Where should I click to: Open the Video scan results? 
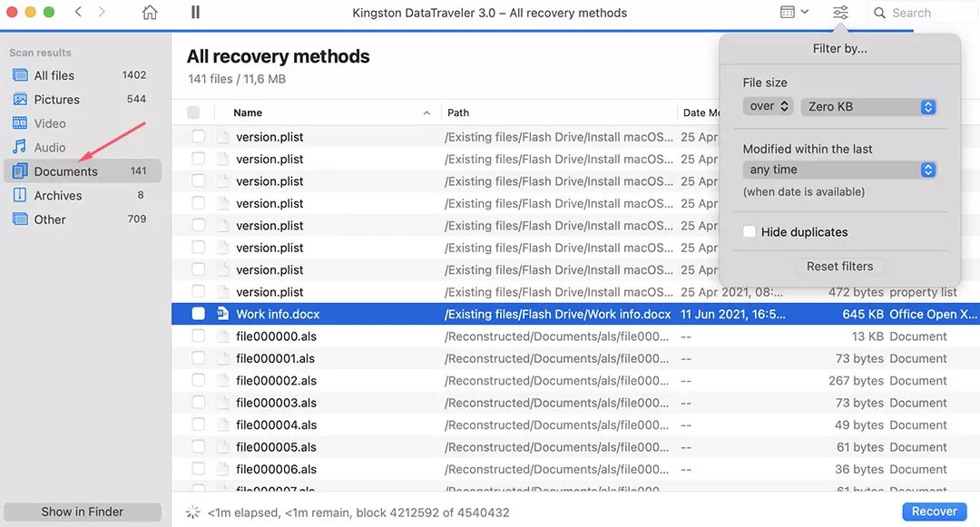pos(51,122)
